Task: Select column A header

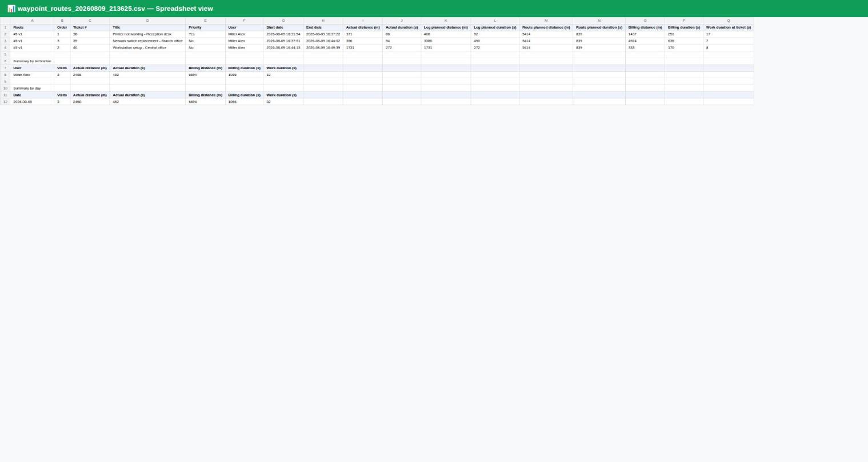Action: coord(32,21)
